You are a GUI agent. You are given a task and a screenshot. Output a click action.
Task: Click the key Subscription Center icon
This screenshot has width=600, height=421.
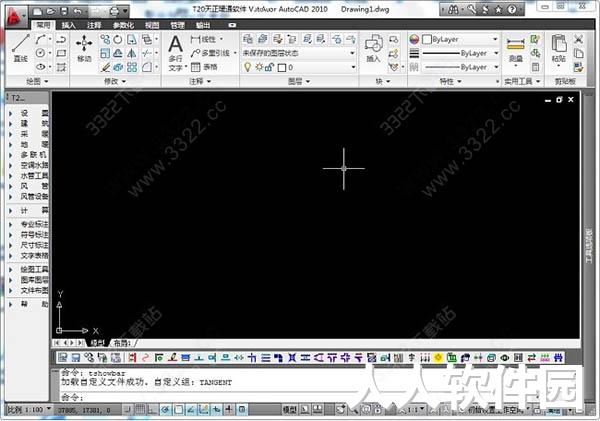472,10
